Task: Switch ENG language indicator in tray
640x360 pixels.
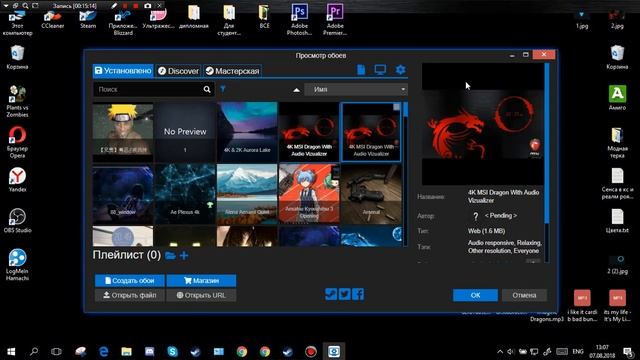Action: [x=578, y=351]
